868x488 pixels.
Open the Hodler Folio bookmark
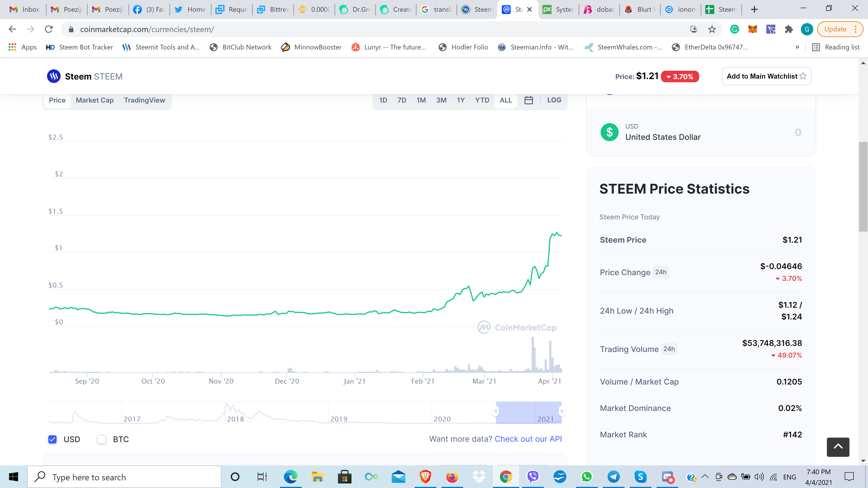click(463, 47)
